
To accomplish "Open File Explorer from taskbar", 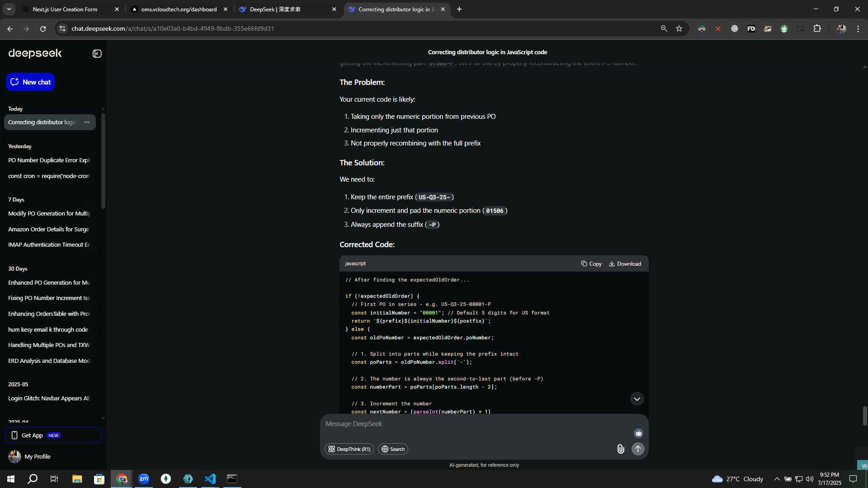I will click(x=77, y=479).
